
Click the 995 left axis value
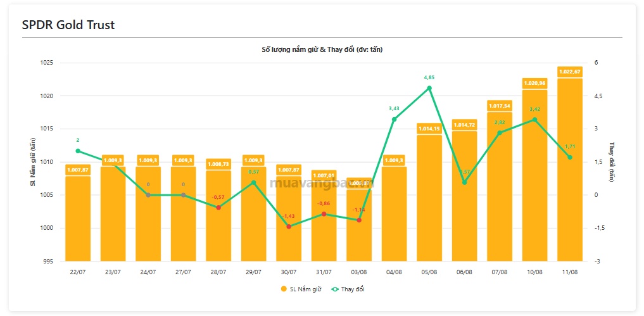click(49, 262)
